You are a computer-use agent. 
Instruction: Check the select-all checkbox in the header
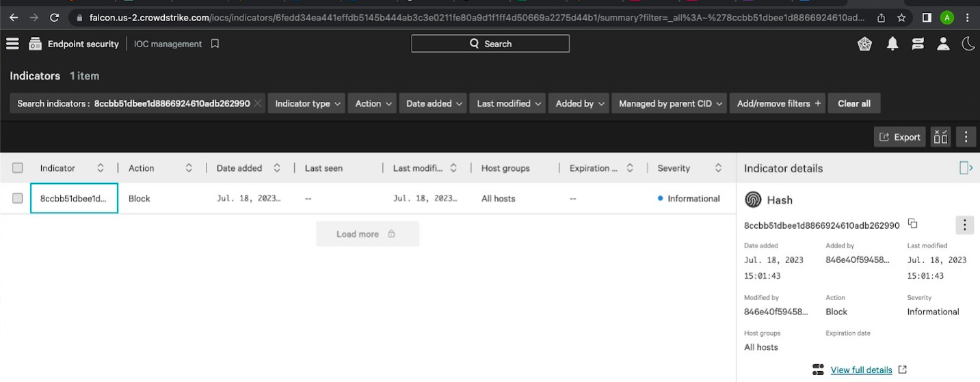[18, 168]
